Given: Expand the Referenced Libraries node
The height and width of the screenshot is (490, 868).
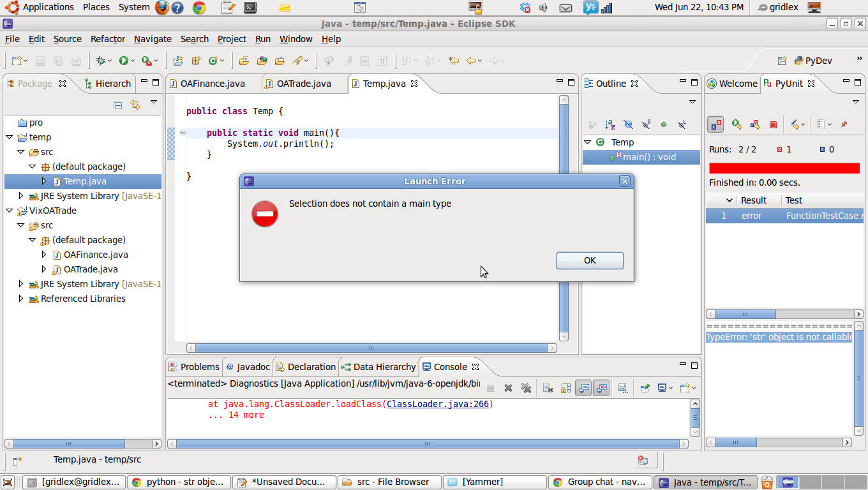Looking at the screenshot, I should (20, 299).
